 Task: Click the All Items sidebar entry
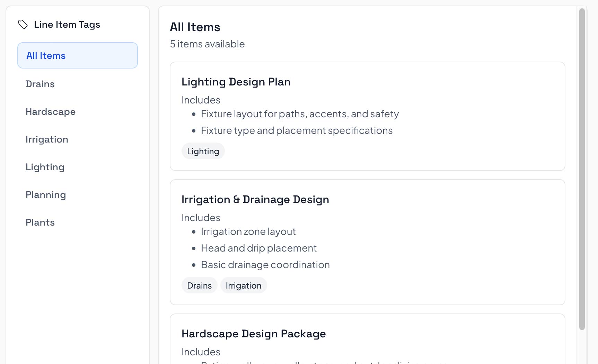(x=46, y=55)
